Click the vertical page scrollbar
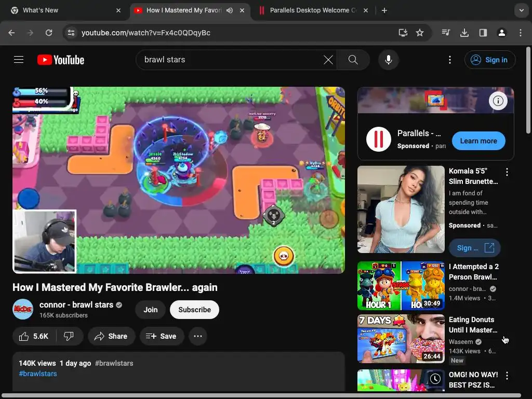 coord(528,90)
